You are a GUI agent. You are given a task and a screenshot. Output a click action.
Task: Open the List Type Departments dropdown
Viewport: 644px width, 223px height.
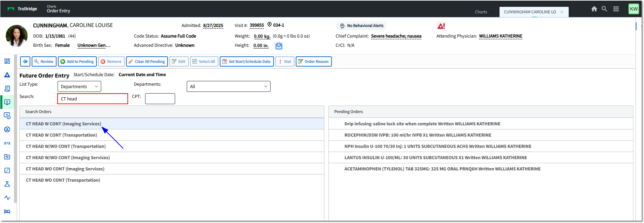(x=79, y=86)
